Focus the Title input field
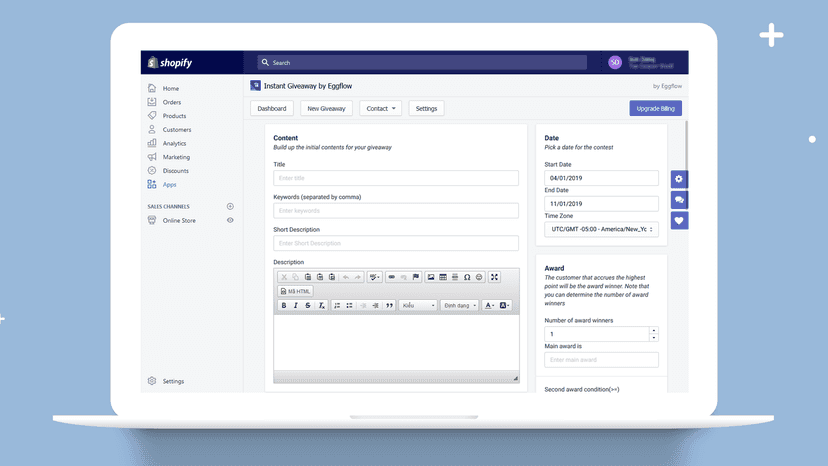The width and height of the screenshot is (828, 466). click(396, 178)
